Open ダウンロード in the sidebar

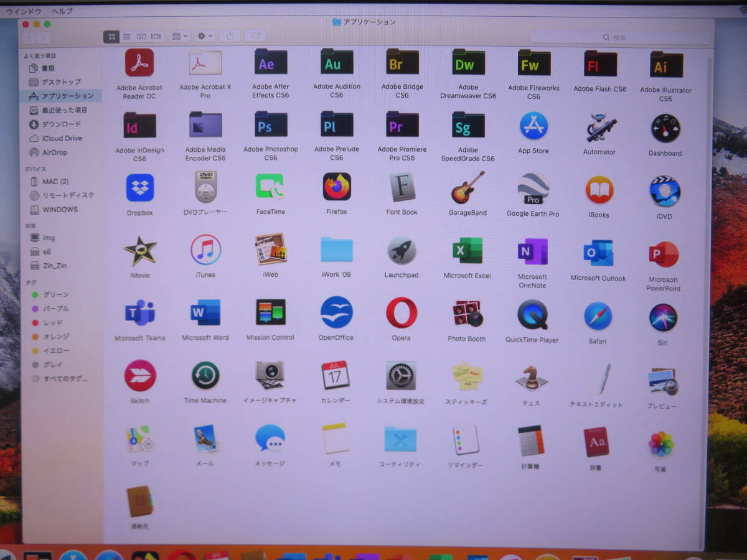coord(61,124)
